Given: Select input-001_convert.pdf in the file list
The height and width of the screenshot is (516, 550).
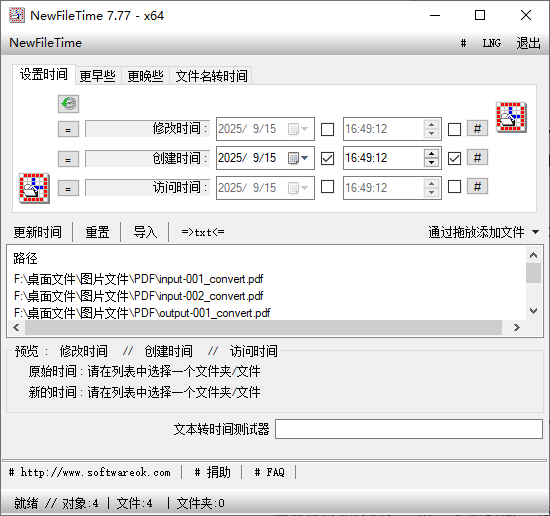Looking at the screenshot, I should point(139,279).
